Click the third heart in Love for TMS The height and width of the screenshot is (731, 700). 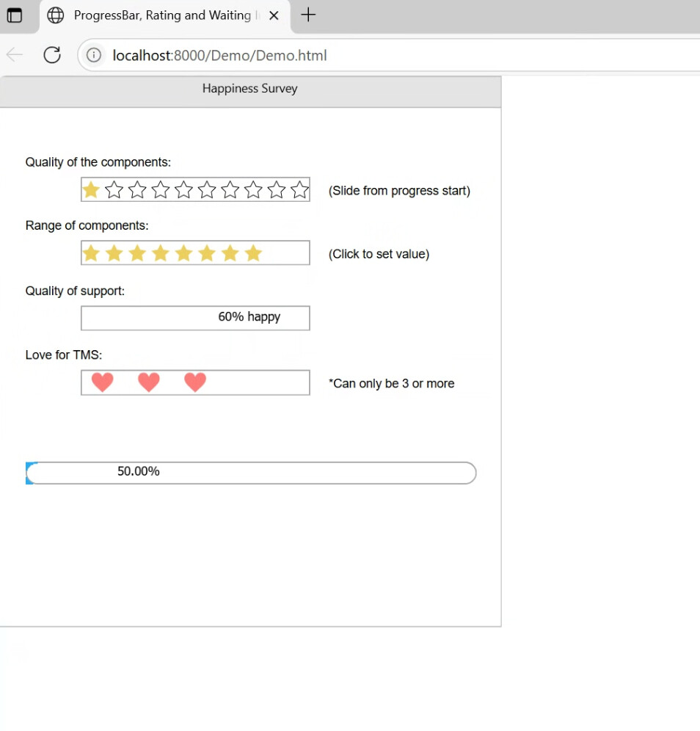pyautogui.click(x=195, y=382)
